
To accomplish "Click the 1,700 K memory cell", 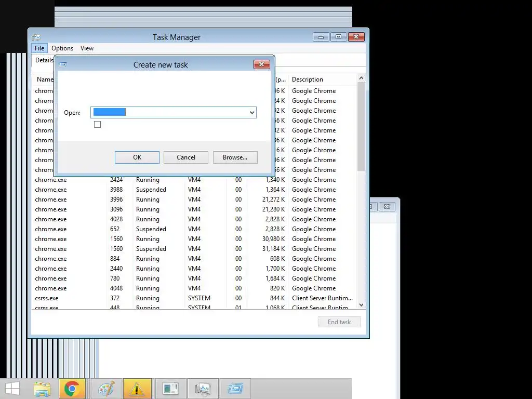I will point(275,269).
